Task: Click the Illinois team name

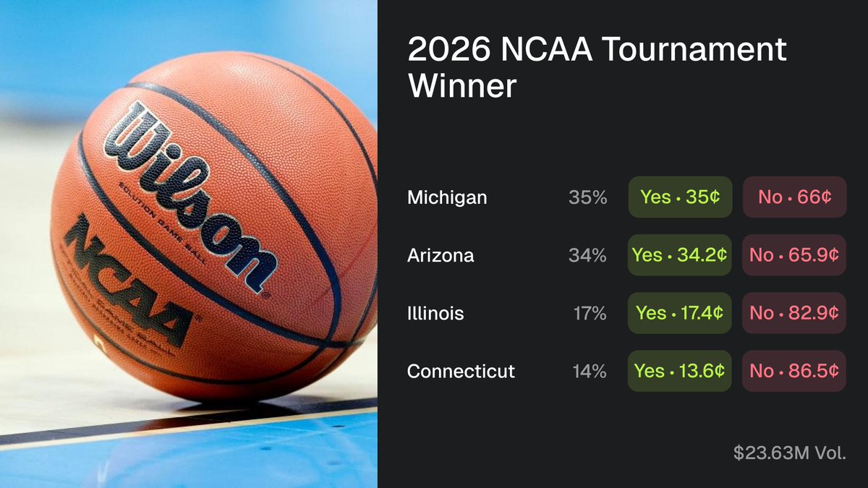Action: tap(435, 313)
